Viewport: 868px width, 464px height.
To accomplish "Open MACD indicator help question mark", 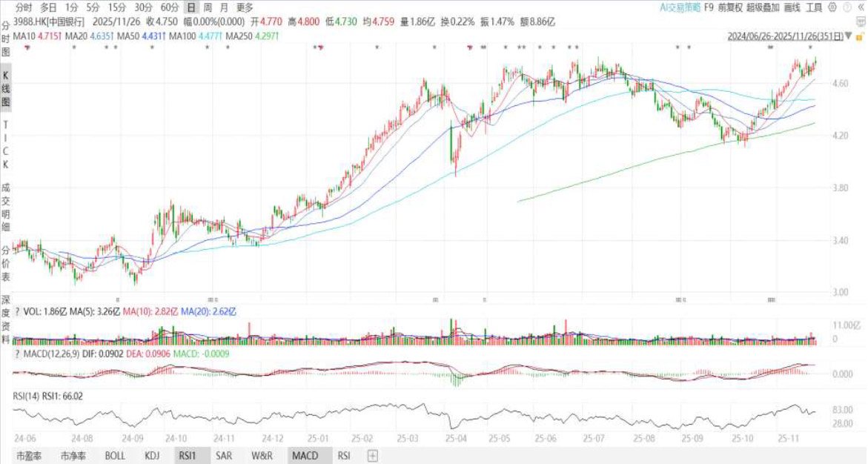I will point(17,354).
